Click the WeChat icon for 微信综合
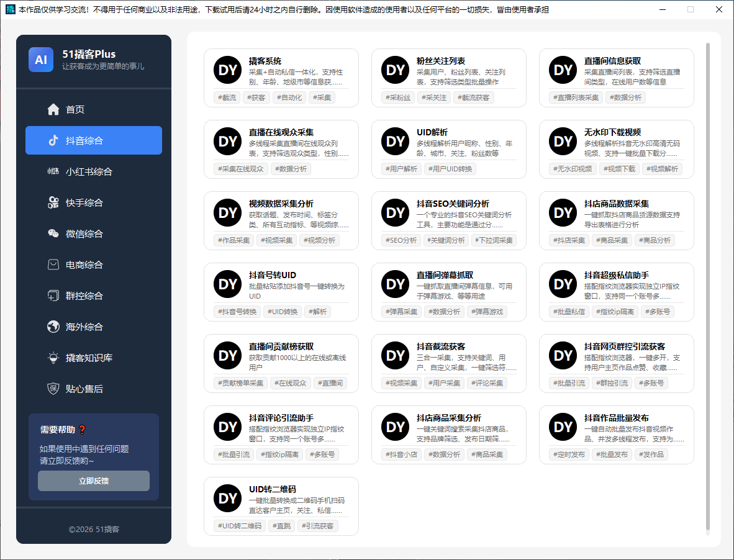Viewport: 734px width, 560px height. [x=53, y=233]
